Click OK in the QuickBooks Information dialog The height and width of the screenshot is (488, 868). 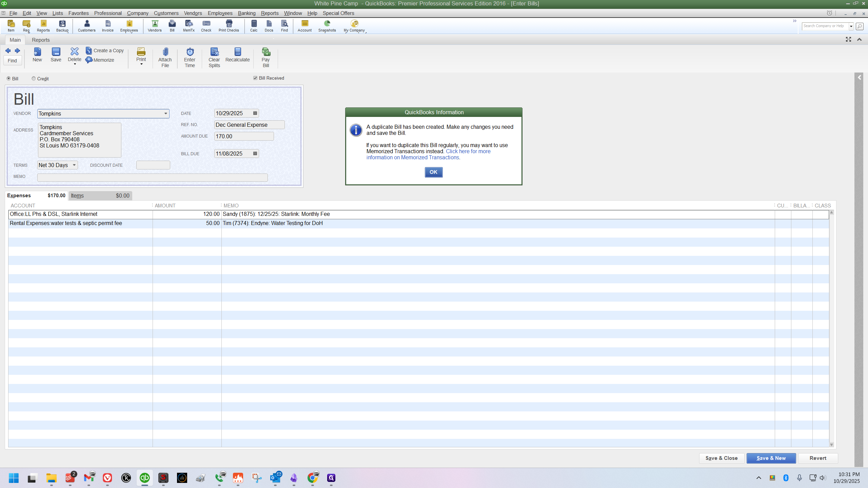[434, 172]
